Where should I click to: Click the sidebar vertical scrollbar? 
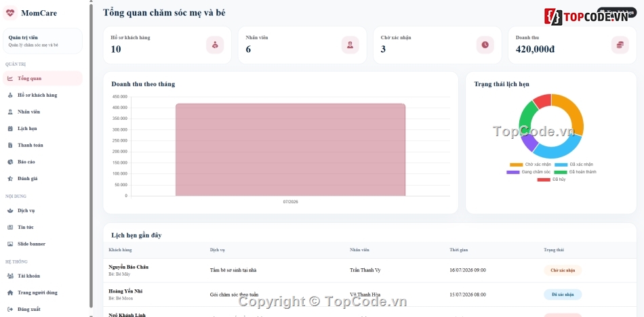(x=92, y=156)
